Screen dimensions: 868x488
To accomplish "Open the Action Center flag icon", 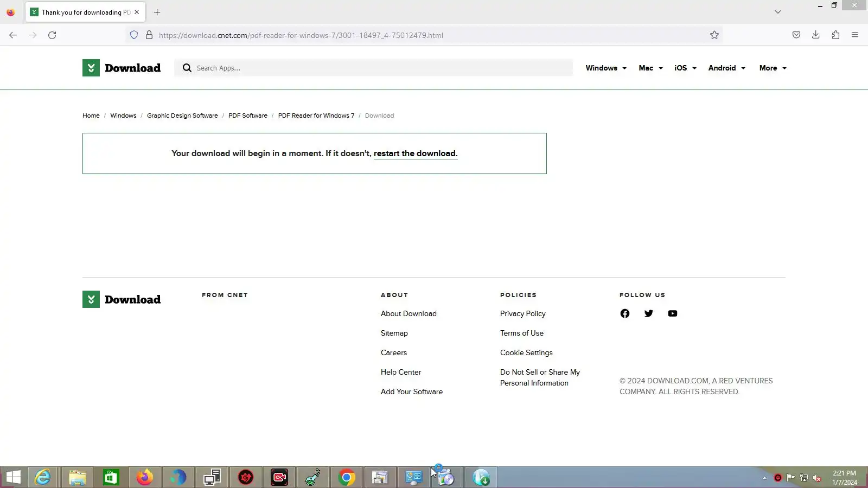I will coord(791,478).
